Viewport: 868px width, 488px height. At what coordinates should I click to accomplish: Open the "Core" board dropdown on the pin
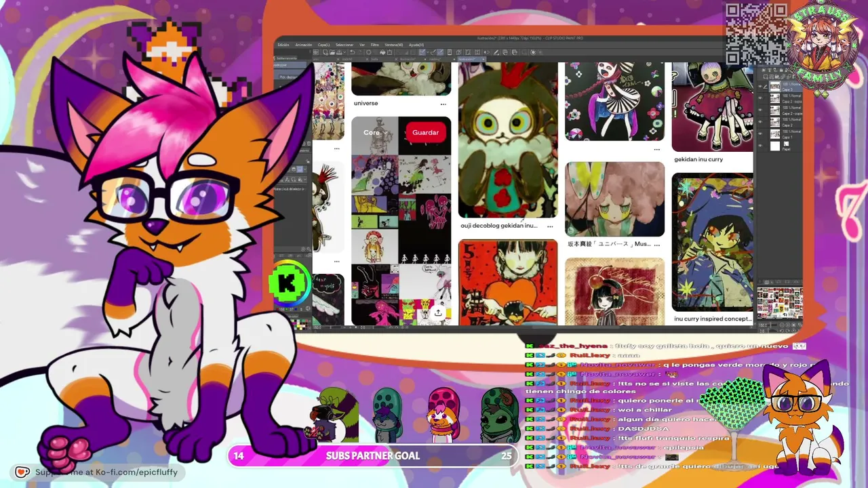tap(375, 133)
